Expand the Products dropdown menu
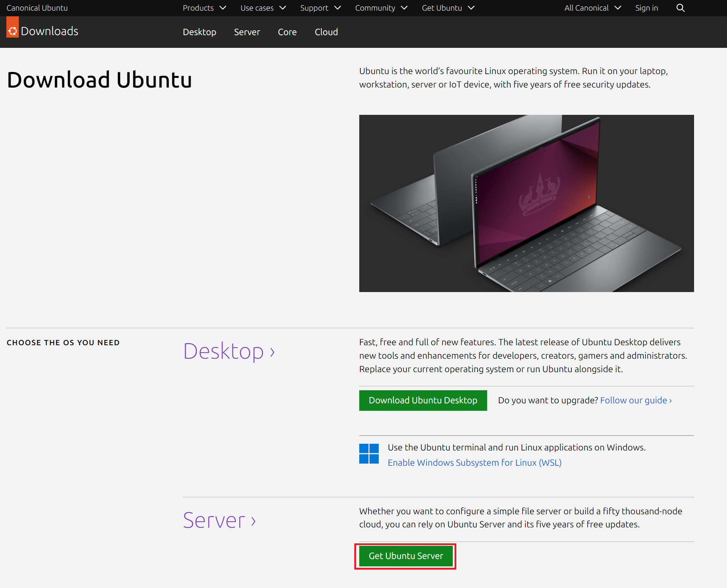The height and width of the screenshot is (588, 727). click(204, 8)
